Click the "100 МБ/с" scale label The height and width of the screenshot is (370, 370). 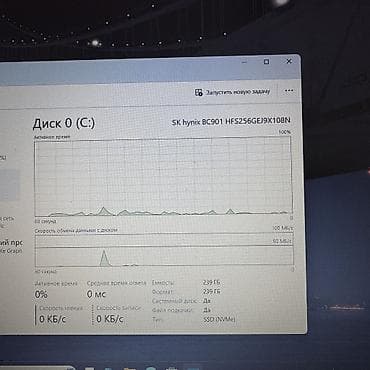283,228
